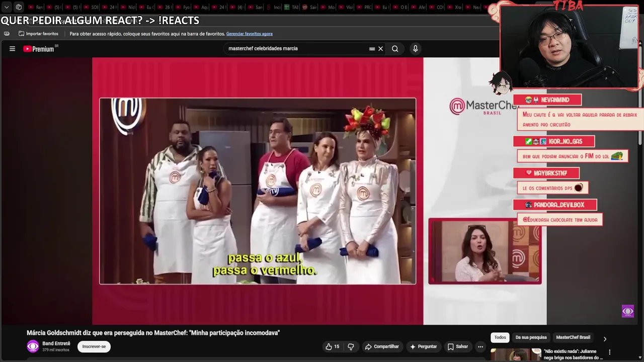Show more filter chips with the right chevron
This screenshot has width=644, height=362.
(605, 339)
